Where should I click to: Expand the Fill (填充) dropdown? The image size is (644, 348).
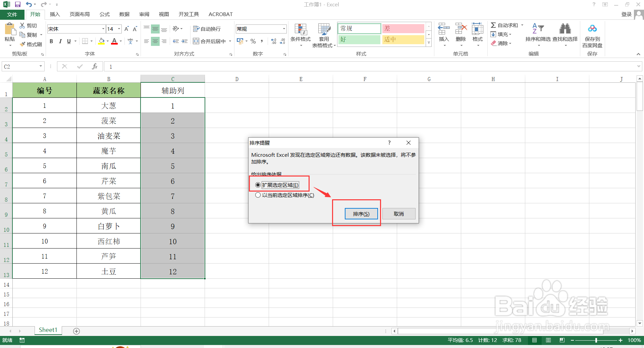pyautogui.click(x=510, y=34)
